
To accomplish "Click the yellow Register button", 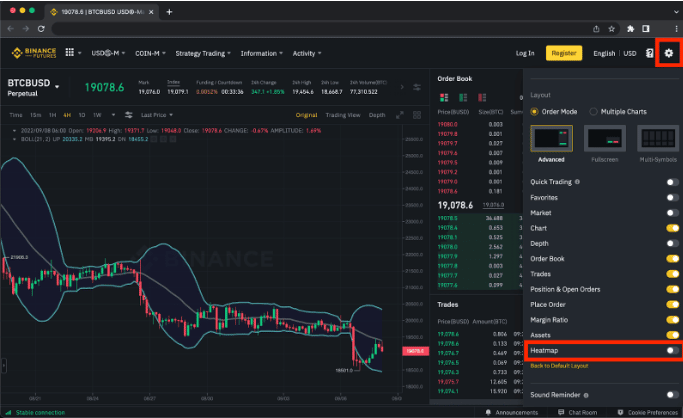I will [564, 53].
